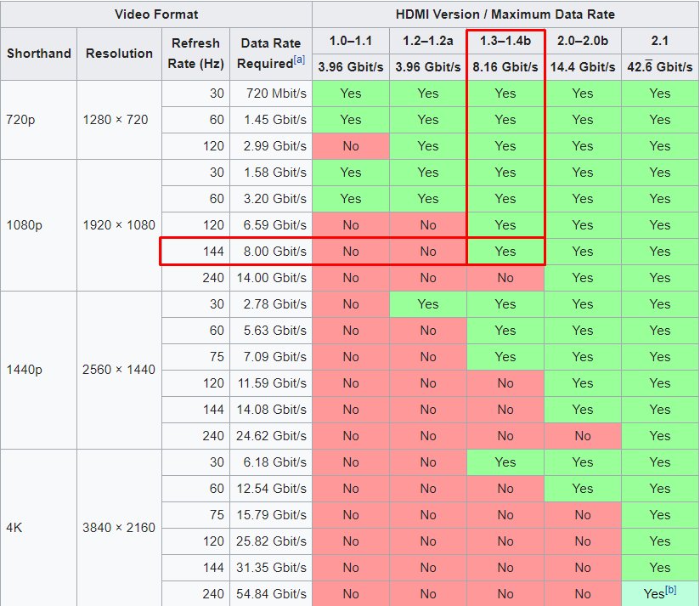Viewport: 700px width, 606px height.
Task: Click the 1.3–1.4b 'Yes' in 6.18 Gbit/s row
Action: tap(505, 462)
